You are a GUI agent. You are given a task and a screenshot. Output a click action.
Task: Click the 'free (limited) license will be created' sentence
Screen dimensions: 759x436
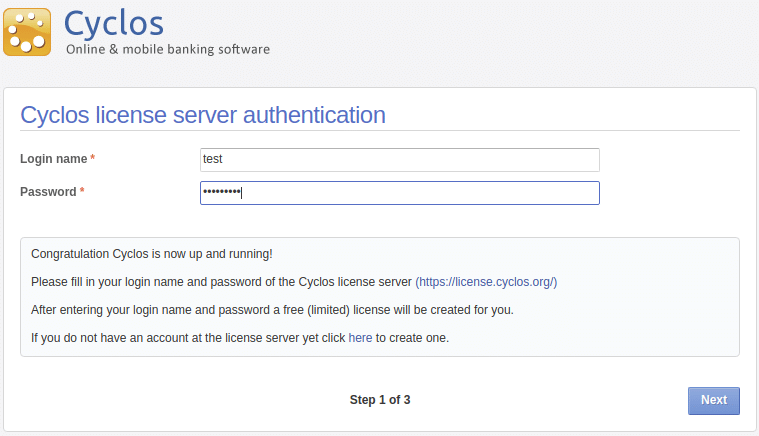coord(272,310)
